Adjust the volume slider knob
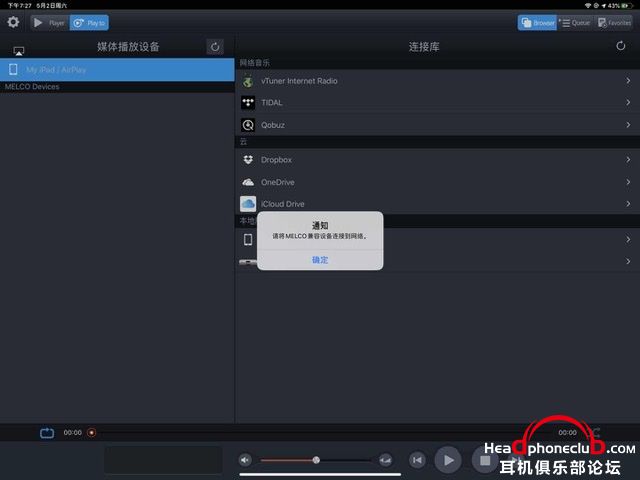640x480 pixels. point(316,460)
